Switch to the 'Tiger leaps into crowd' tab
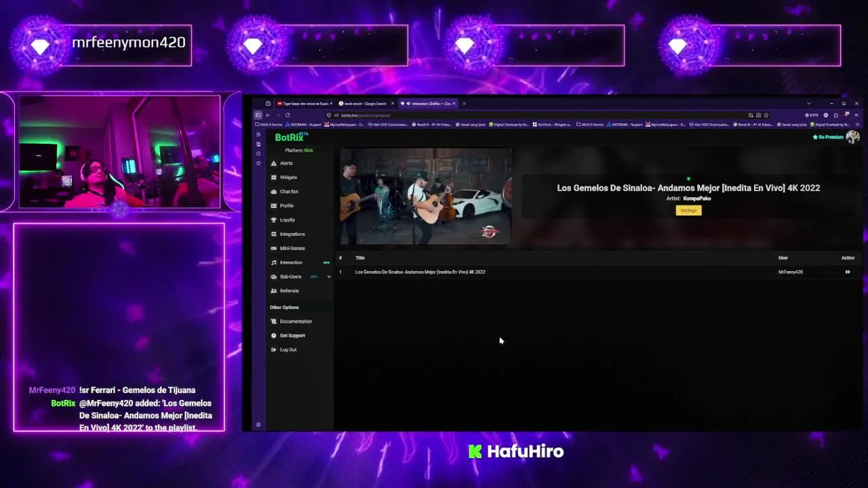Viewport: 868px width, 488px height. [x=303, y=104]
